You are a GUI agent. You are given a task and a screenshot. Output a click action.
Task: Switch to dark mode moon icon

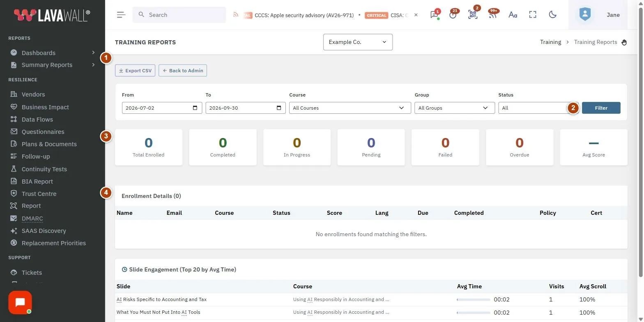point(553,15)
